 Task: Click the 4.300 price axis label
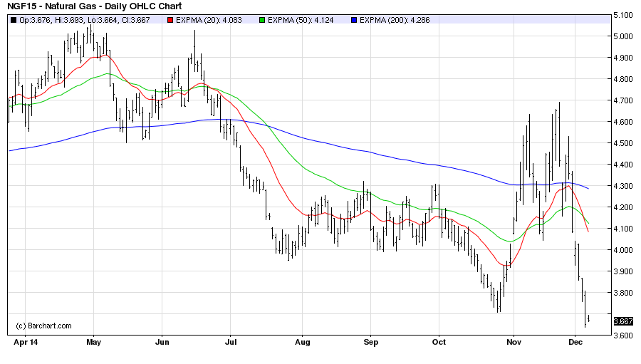[x=623, y=186]
